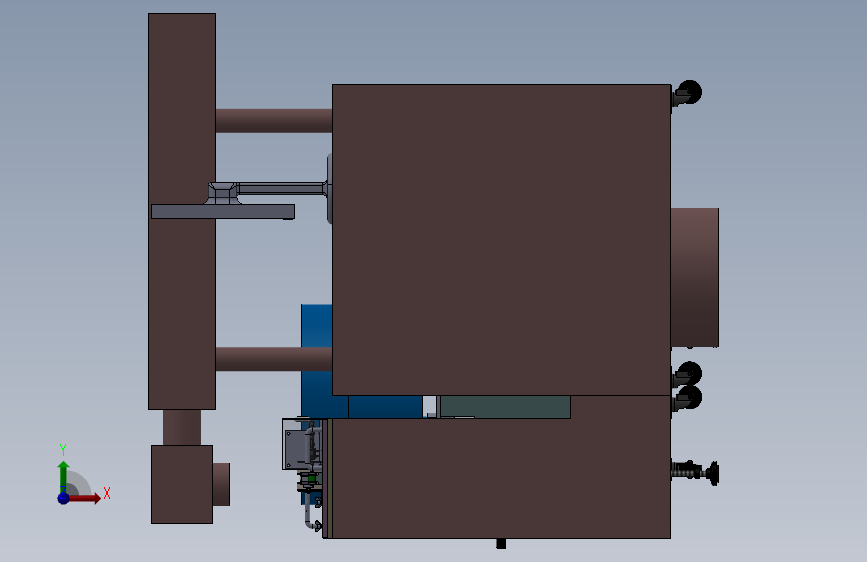This screenshot has width=867, height=562.
Task: Pick the small black foot under the base
Action: pos(501,544)
